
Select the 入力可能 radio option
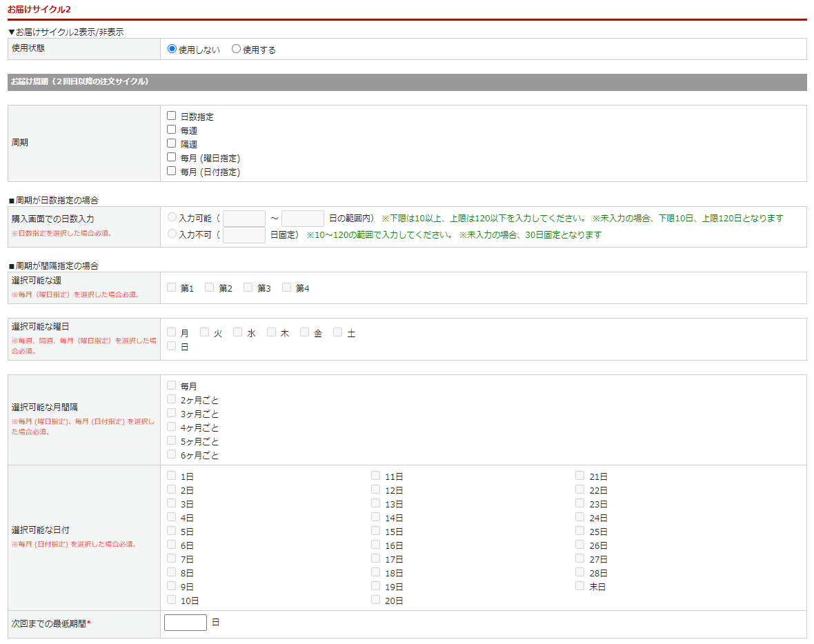[x=172, y=217]
